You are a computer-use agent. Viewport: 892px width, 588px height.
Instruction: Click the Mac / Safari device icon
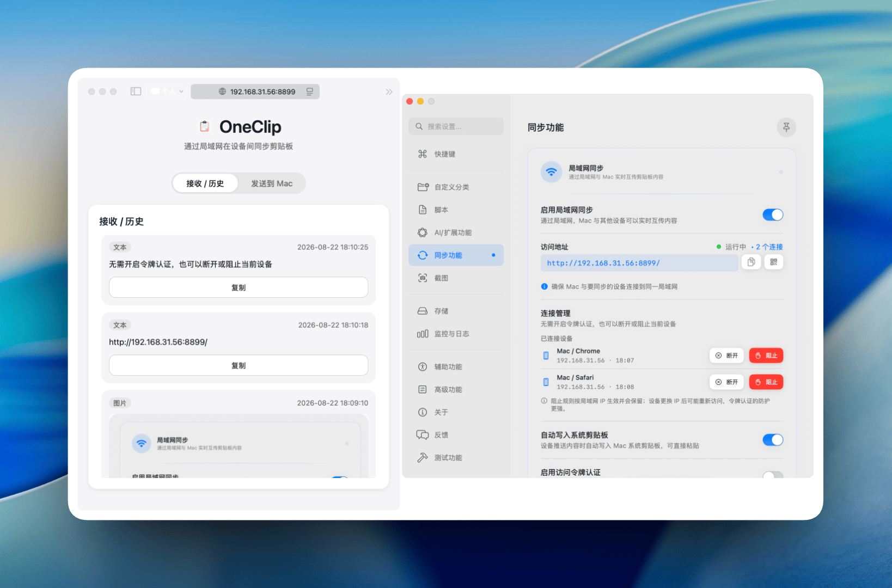[546, 382]
